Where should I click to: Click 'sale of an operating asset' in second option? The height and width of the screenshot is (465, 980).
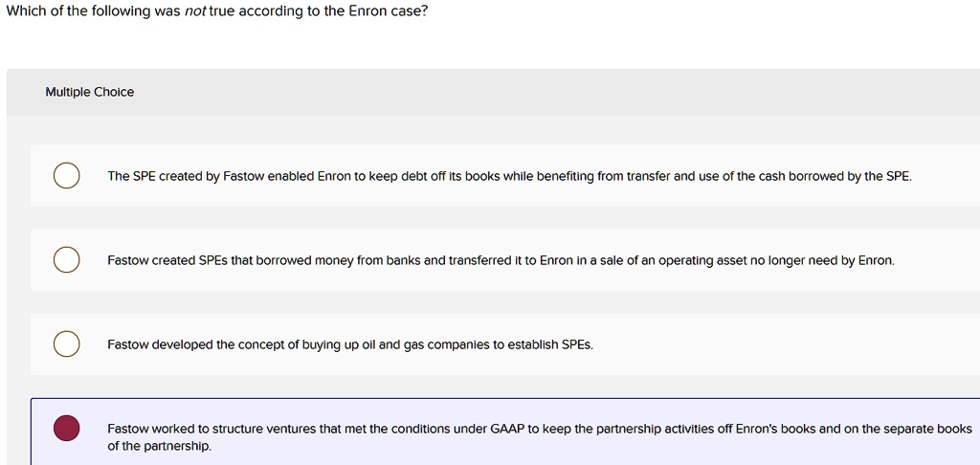click(672, 260)
